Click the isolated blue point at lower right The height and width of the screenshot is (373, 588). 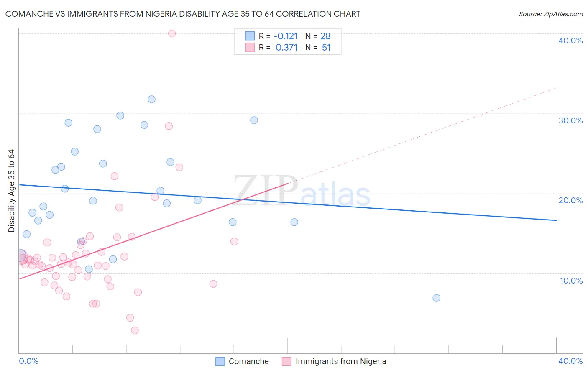pyautogui.click(x=436, y=298)
